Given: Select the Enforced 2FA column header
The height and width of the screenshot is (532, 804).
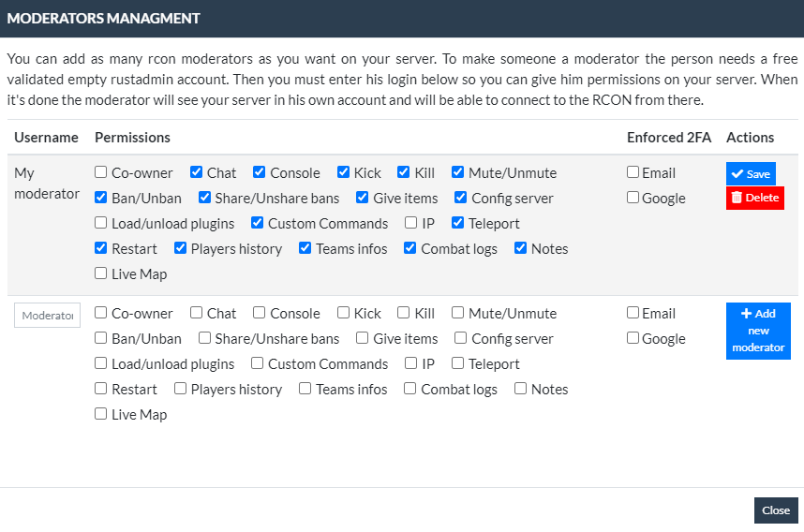Looking at the screenshot, I should (669, 138).
